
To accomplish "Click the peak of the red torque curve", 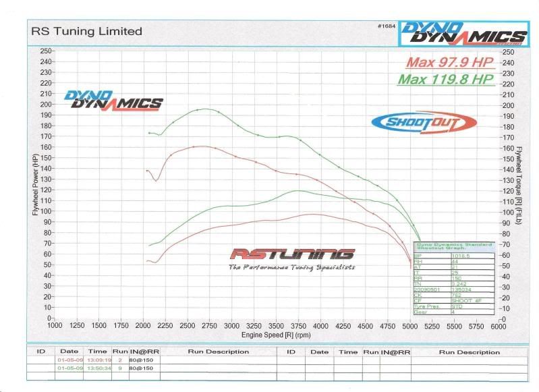I will coord(204,146).
